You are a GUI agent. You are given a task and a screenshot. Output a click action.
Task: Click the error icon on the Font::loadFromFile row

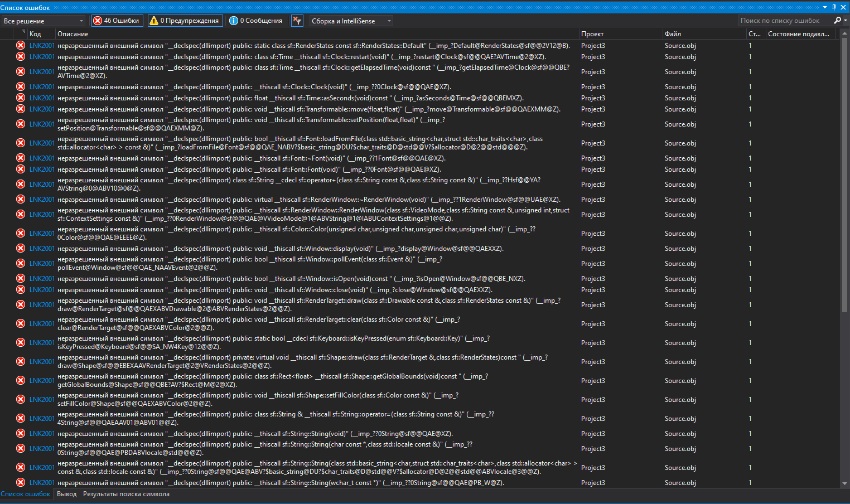[21, 143]
